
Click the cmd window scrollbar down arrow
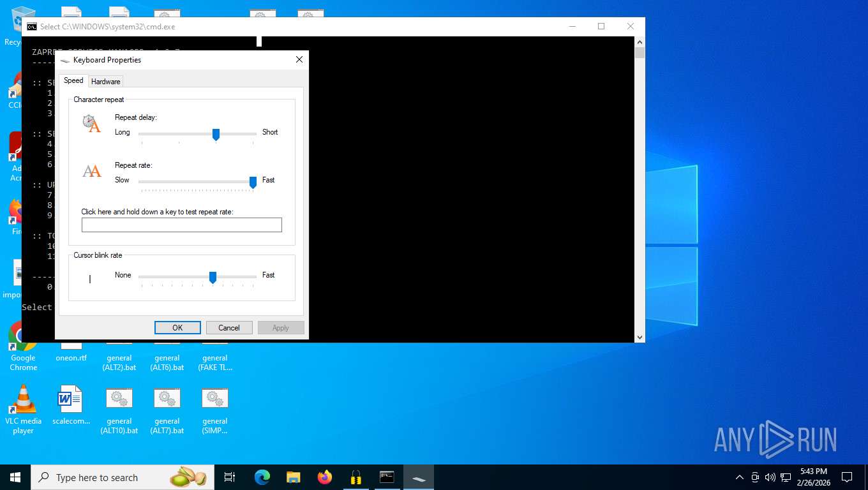(x=640, y=337)
